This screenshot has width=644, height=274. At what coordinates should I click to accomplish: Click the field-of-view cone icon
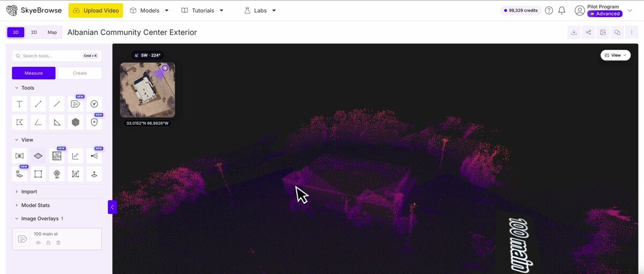coord(94,156)
